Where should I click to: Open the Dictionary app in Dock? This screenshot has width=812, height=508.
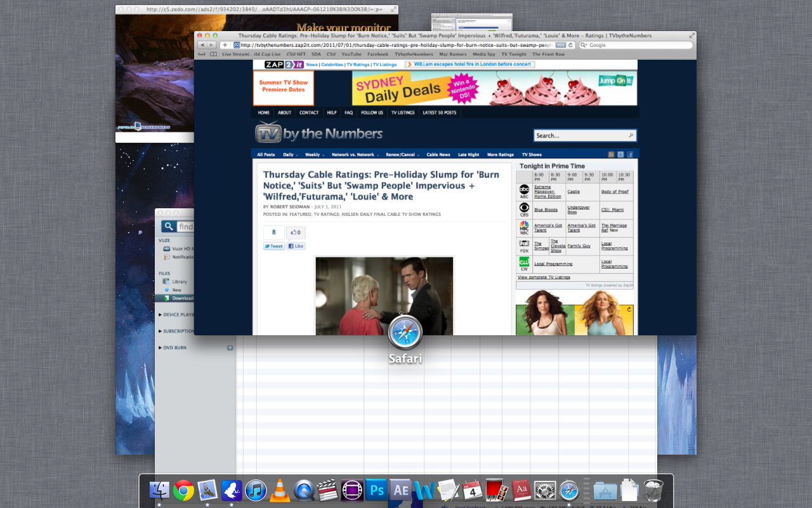[521, 490]
